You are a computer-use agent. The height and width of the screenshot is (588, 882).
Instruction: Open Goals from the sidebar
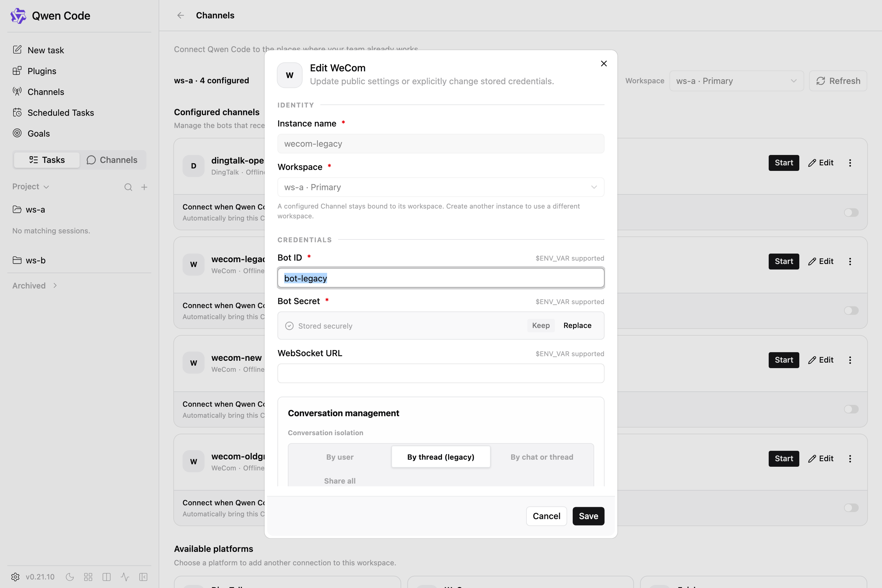click(31, 134)
